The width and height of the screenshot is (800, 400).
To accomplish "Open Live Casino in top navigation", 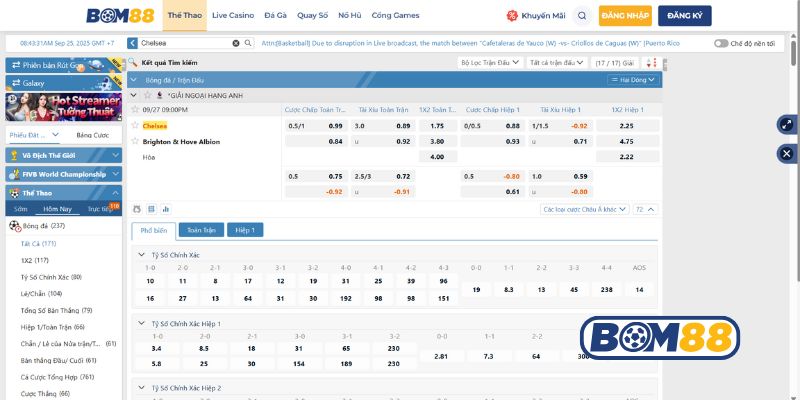I will pyautogui.click(x=232, y=16).
